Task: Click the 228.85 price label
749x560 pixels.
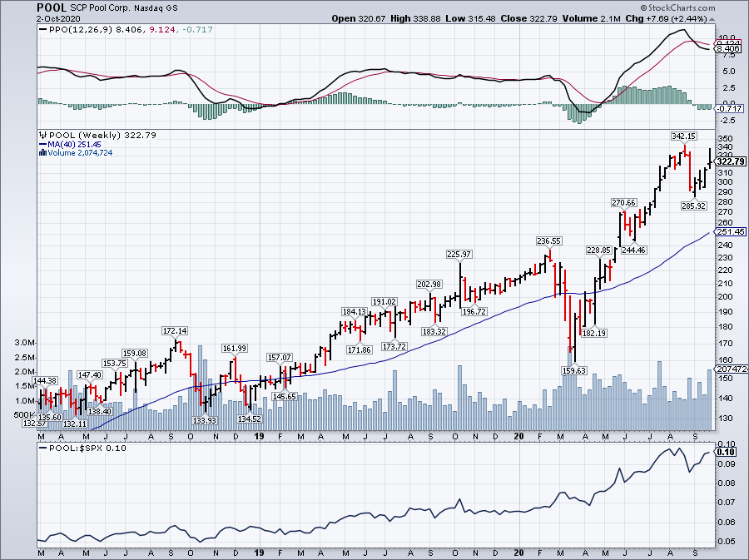Action: 599,250
